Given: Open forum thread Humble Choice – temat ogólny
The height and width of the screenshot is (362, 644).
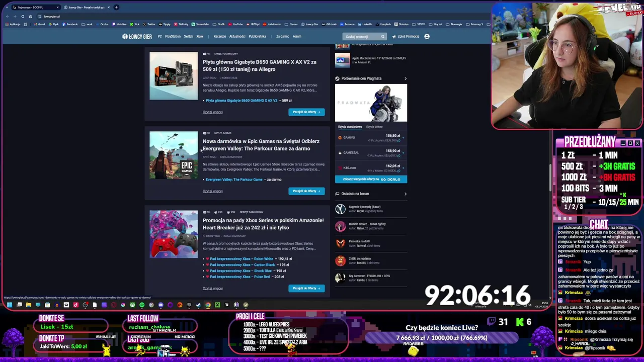Looking at the screenshot, I should pos(367,224).
